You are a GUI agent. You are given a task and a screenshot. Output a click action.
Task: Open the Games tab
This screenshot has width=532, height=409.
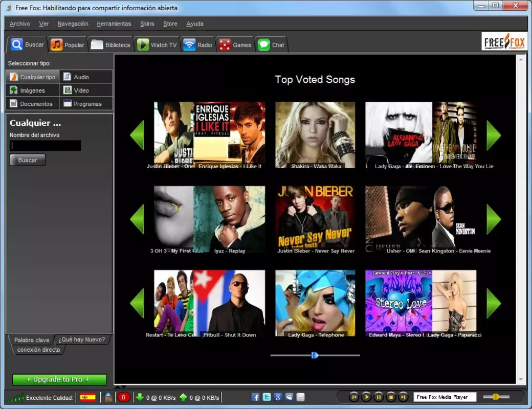click(235, 45)
